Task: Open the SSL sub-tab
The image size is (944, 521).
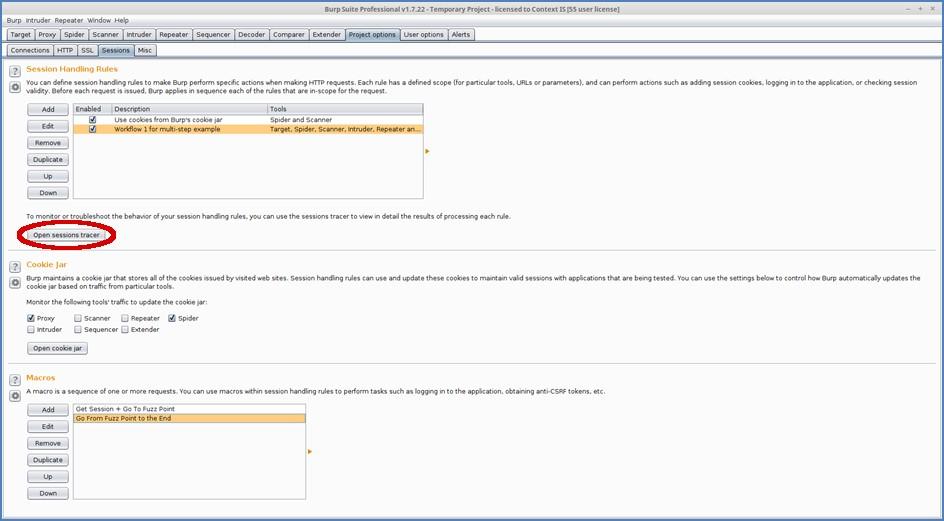Action: coord(87,50)
